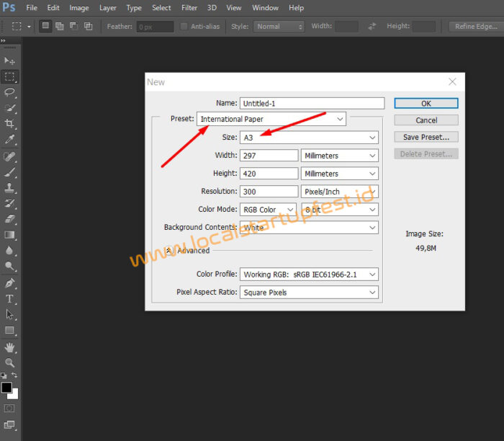This screenshot has width=504, height=441.
Task: Open the Preset dropdown
Action: coord(271,119)
